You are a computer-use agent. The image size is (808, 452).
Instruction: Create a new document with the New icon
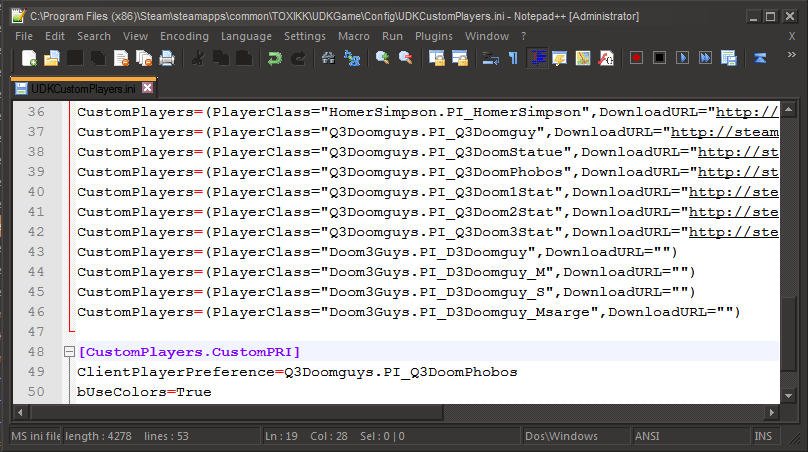[x=29, y=58]
